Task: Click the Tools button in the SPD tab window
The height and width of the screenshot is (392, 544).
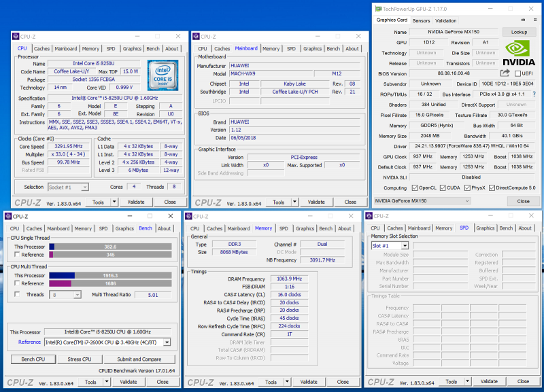Action: tap(451, 381)
